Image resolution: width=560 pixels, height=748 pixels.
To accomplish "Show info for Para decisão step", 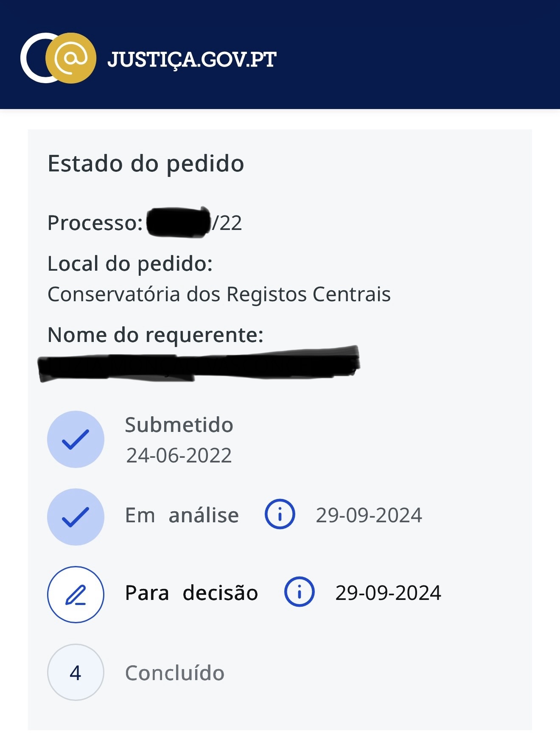I will pyautogui.click(x=300, y=592).
